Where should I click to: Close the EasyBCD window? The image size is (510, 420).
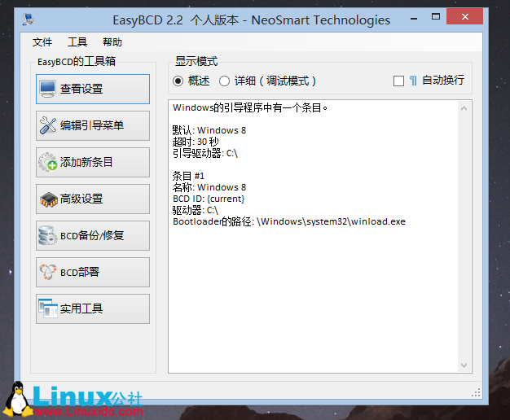[465, 16]
